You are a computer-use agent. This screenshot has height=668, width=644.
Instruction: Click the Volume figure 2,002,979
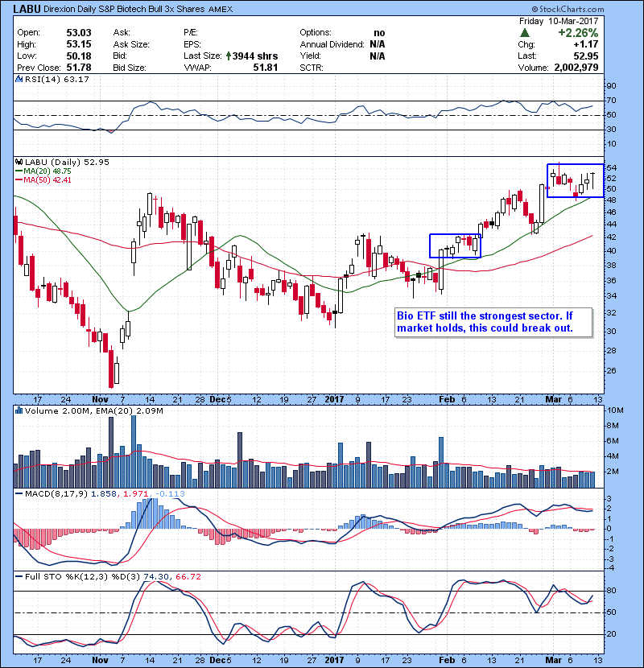pos(576,68)
